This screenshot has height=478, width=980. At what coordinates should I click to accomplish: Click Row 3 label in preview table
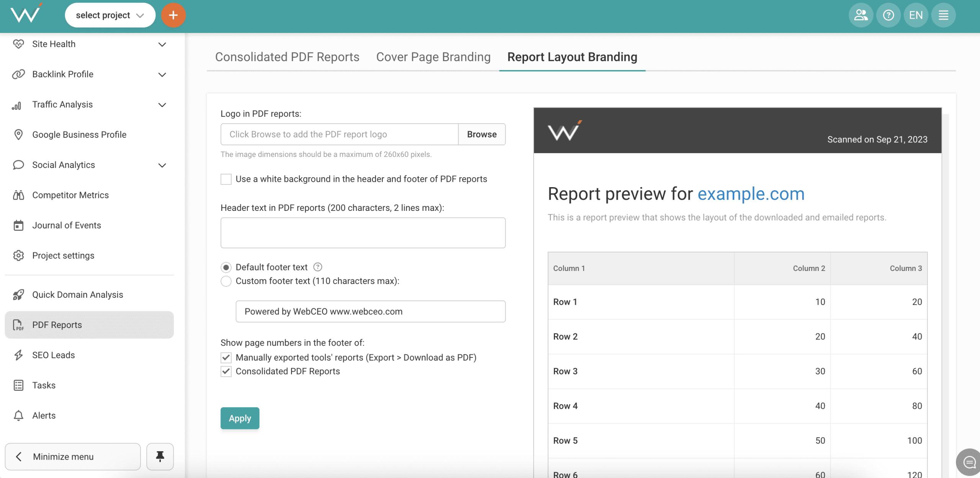click(565, 371)
